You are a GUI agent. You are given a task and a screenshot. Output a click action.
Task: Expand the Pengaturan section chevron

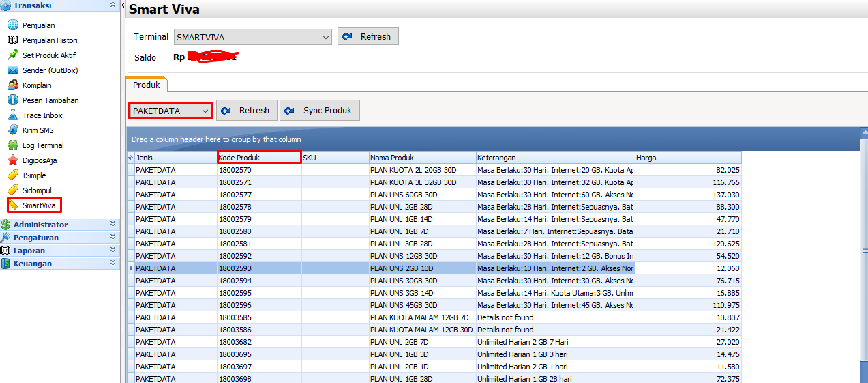tap(113, 237)
